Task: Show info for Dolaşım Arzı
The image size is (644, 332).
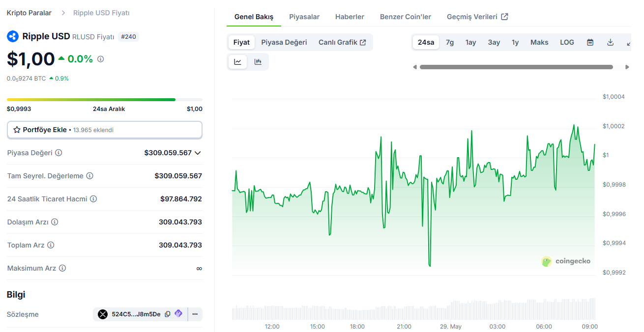Action: 55,222
